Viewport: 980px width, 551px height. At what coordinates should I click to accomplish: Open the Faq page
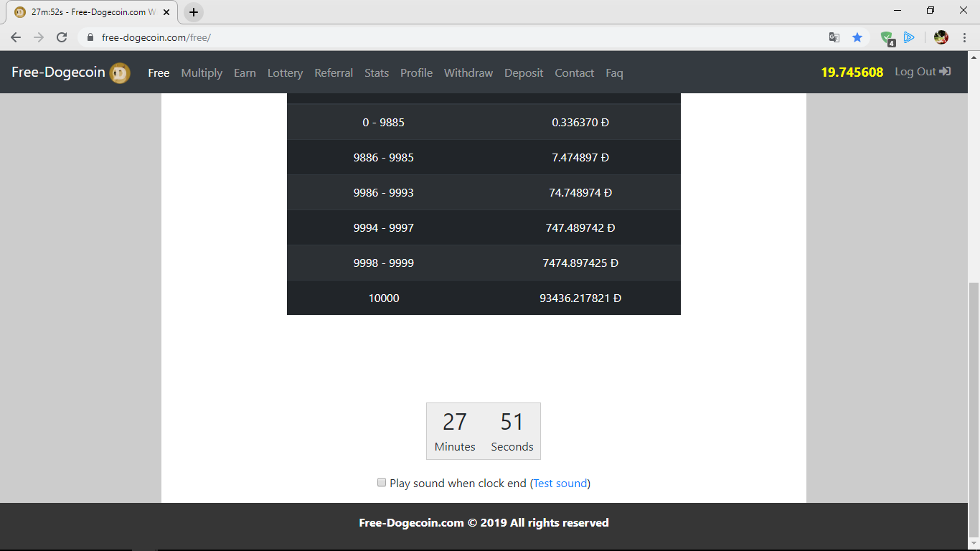(x=614, y=73)
